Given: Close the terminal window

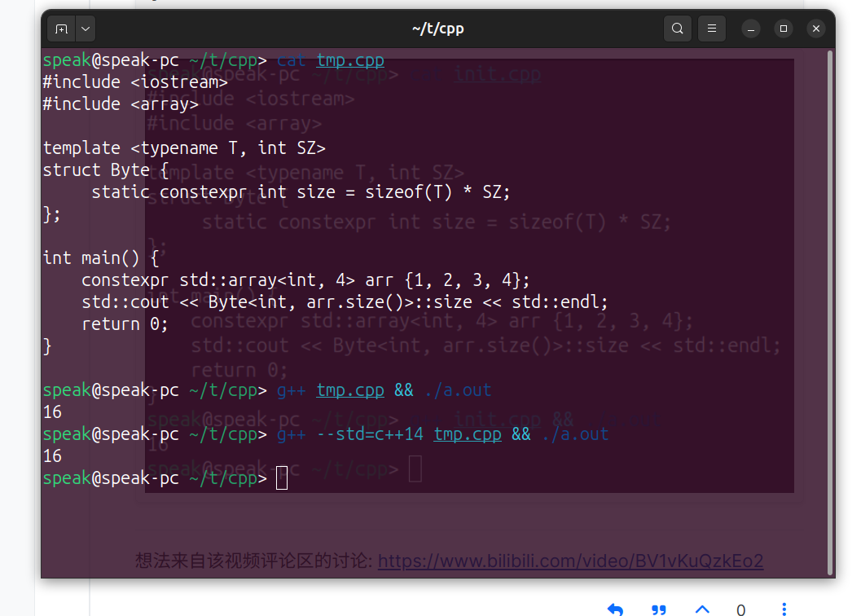Looking at the screenshot, I should tap(816, 29).
